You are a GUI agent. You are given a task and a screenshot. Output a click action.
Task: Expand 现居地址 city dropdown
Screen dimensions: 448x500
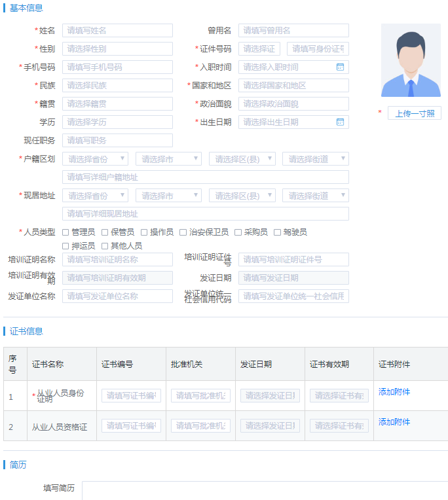coord(168,196)
